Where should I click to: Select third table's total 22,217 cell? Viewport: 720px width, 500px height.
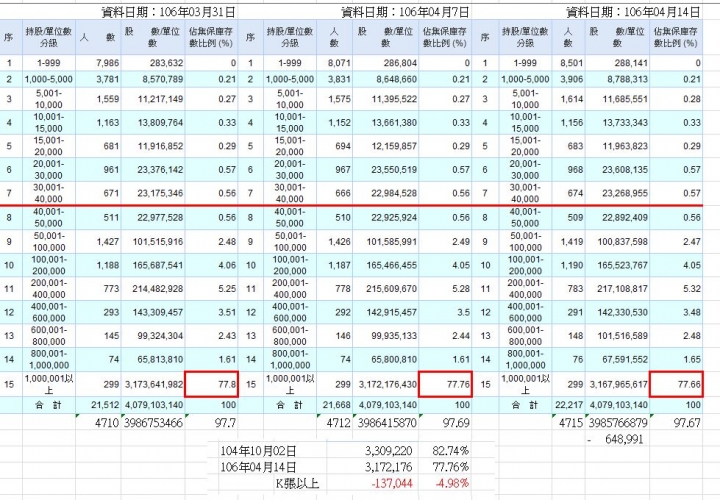[x=568, y=405]
